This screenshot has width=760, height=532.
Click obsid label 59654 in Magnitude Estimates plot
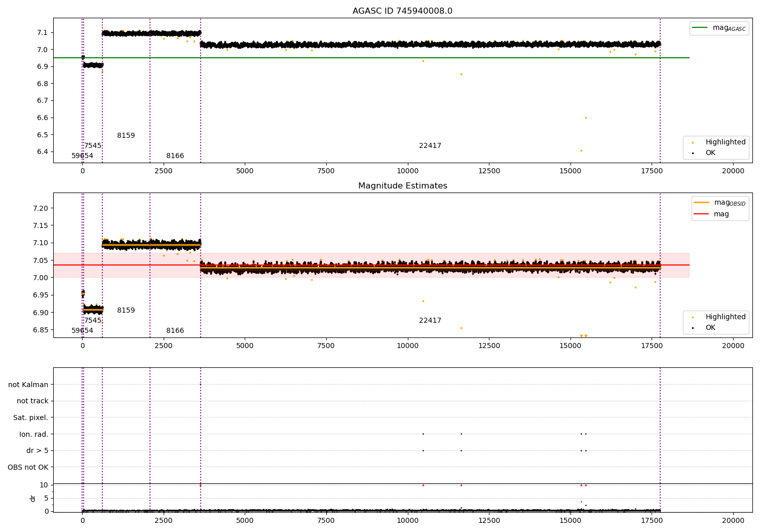[x=82, y=331]
